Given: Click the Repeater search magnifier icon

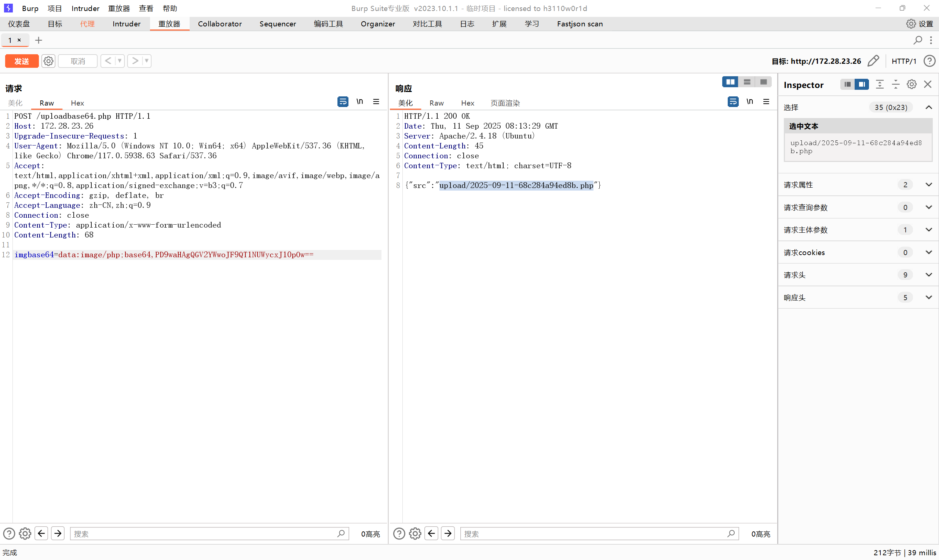Looking at the screenshot, I should click(x=917, y=40).
